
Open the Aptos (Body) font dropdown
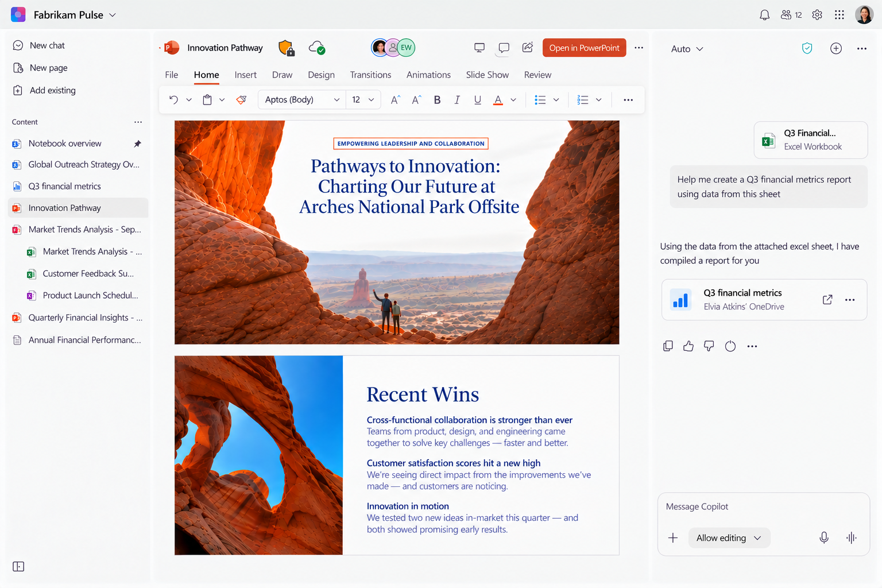tap(302, 100)
